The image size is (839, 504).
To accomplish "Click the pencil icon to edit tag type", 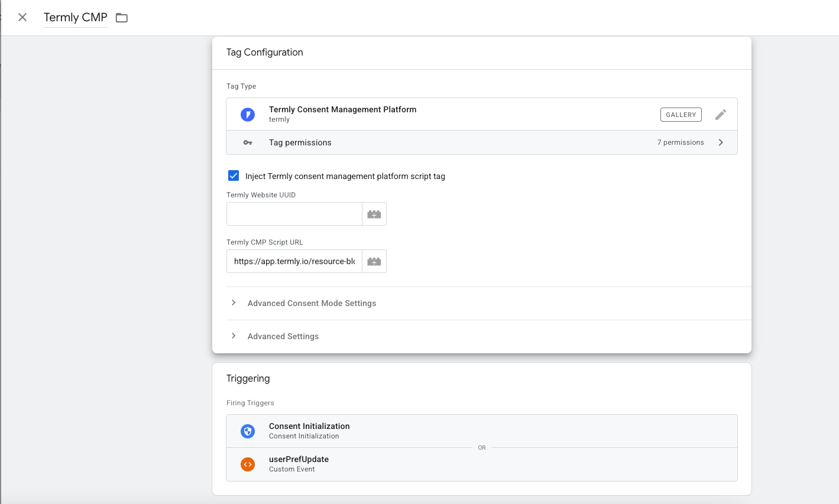I will coord(721,115).
